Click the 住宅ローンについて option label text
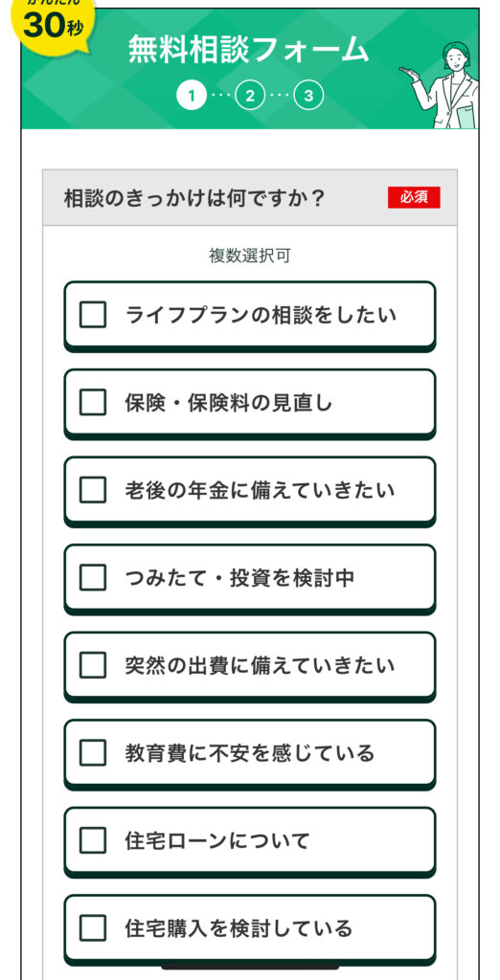Screen dimensions: 500x980 click(217, 840)
